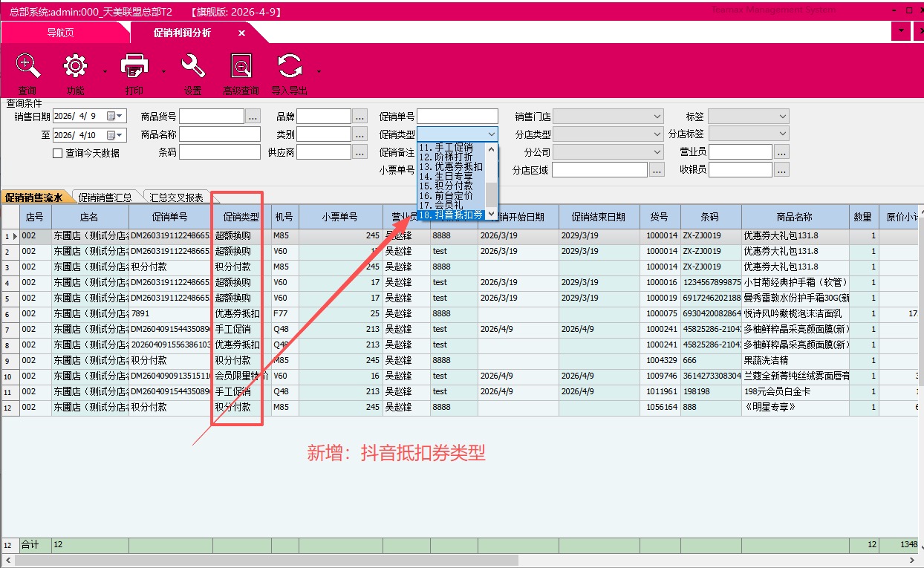Click the 查询 magnifier icon

pyautogui.click(x=27, y=67)
